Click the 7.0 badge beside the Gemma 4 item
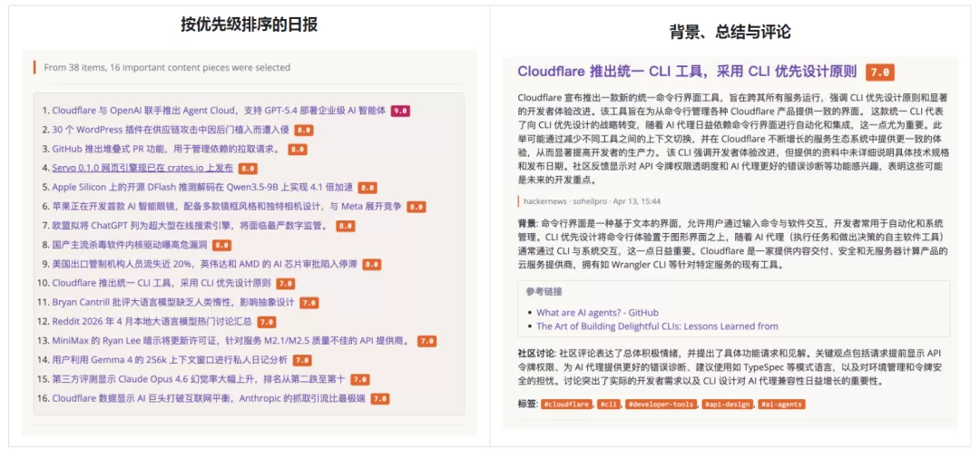 pos(302,361)
